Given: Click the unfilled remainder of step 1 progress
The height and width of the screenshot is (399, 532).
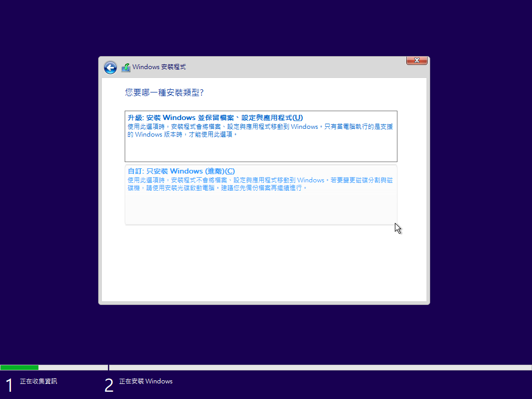Looking at the screenshot, I should tap(73, 367).
